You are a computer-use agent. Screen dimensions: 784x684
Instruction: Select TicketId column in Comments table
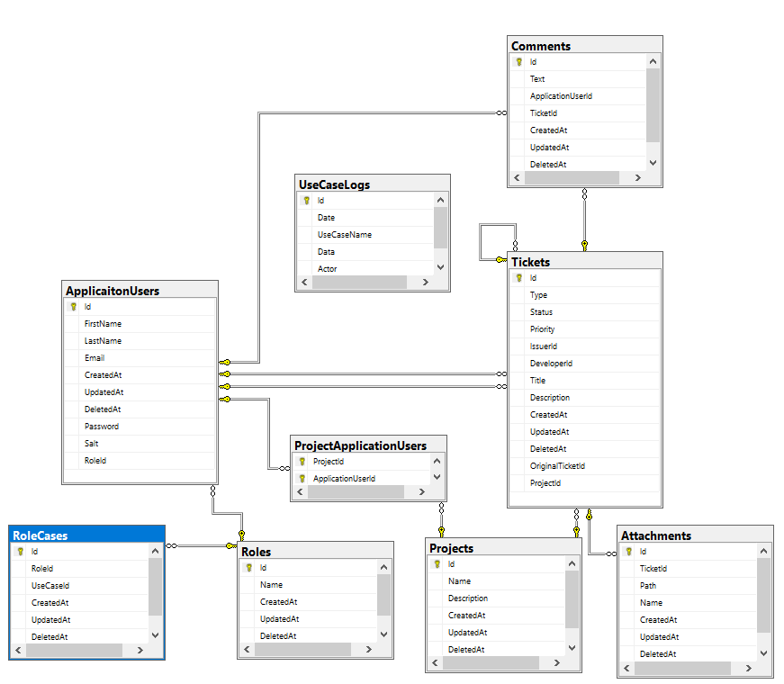click(579, 113)
